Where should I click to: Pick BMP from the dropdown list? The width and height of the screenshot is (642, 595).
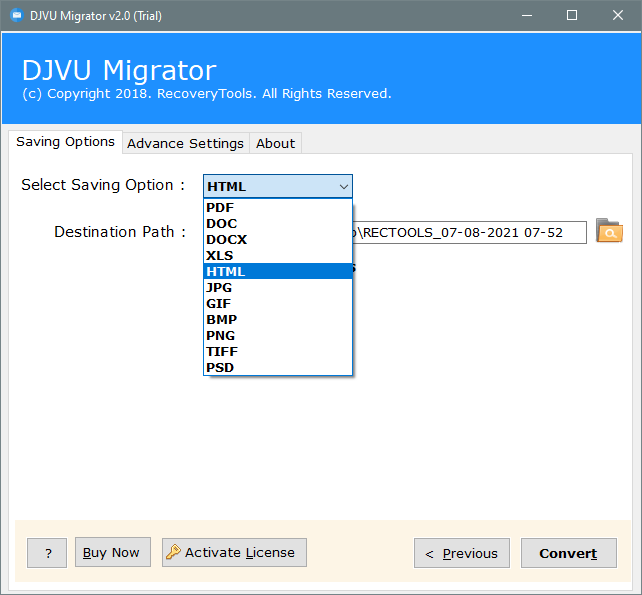[x=278, y=319]
